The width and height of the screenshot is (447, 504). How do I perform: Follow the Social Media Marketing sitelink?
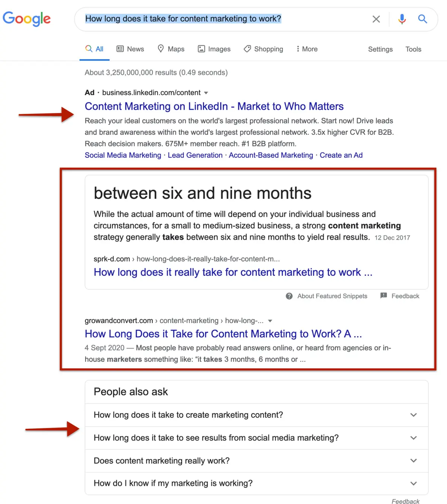[123, 155]
